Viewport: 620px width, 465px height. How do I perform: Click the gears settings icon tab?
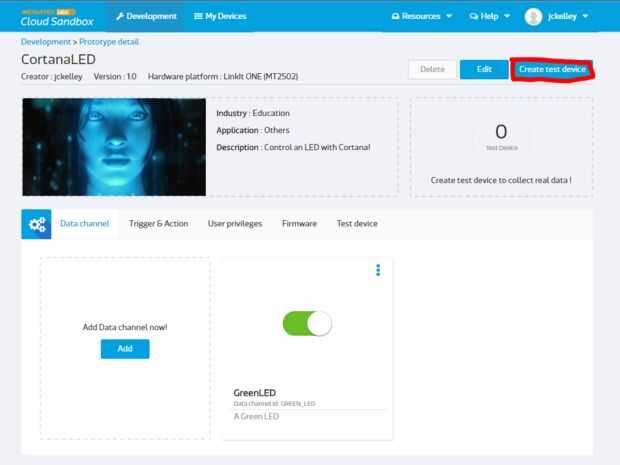pos(36,224)
